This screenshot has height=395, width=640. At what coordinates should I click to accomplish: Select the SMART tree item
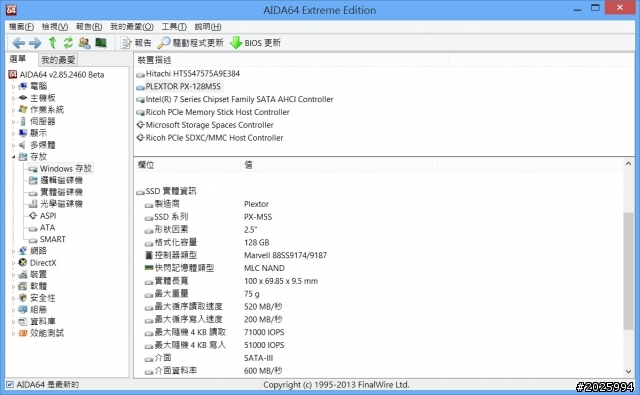tap(47, 240)
